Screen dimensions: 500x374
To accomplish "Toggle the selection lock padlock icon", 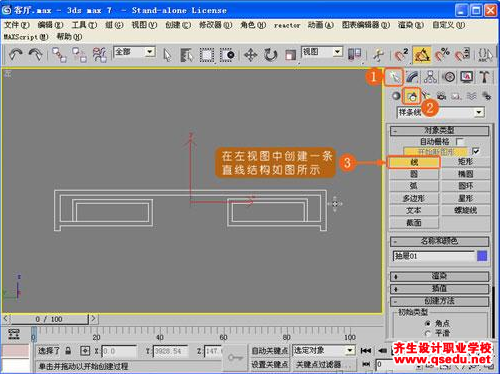I will point(68,351).
